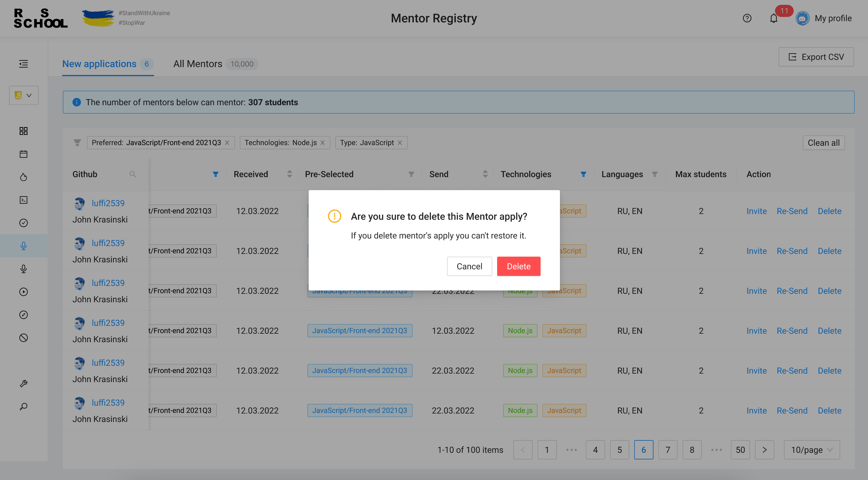This screenshot has height=480, width=868.
Task: Sort table by Received column
Action: tap(289, 174)
